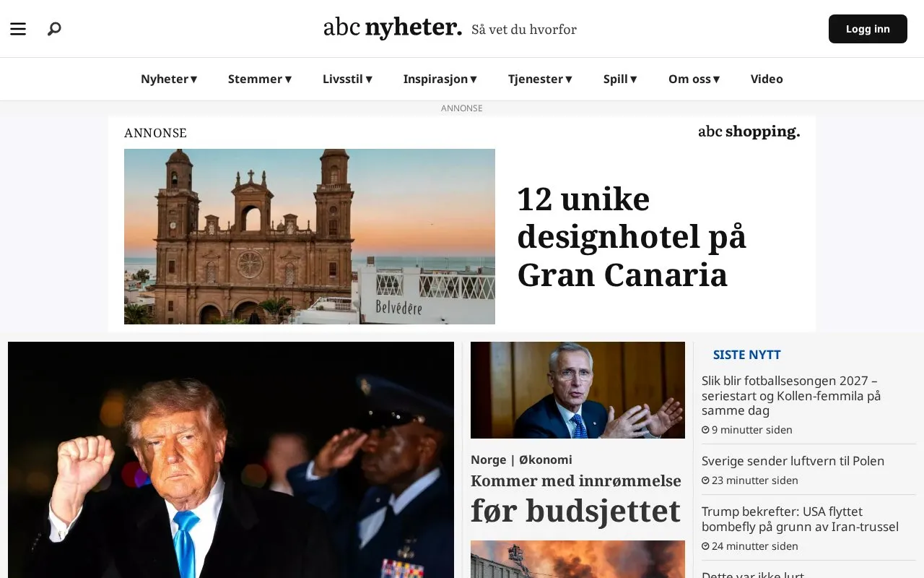Open the SISTE NYTT section heading

point(747,355)
